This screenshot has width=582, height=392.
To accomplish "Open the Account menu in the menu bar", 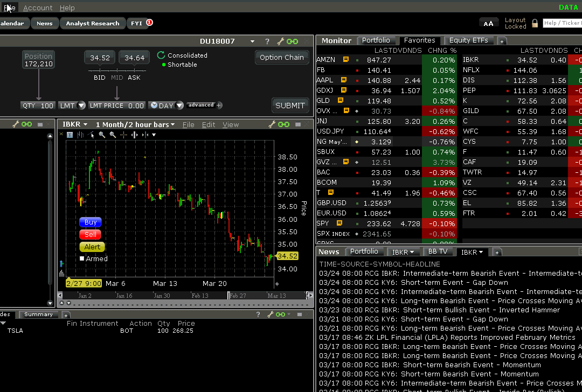I will pyautogui.click(x=38, y=8).
